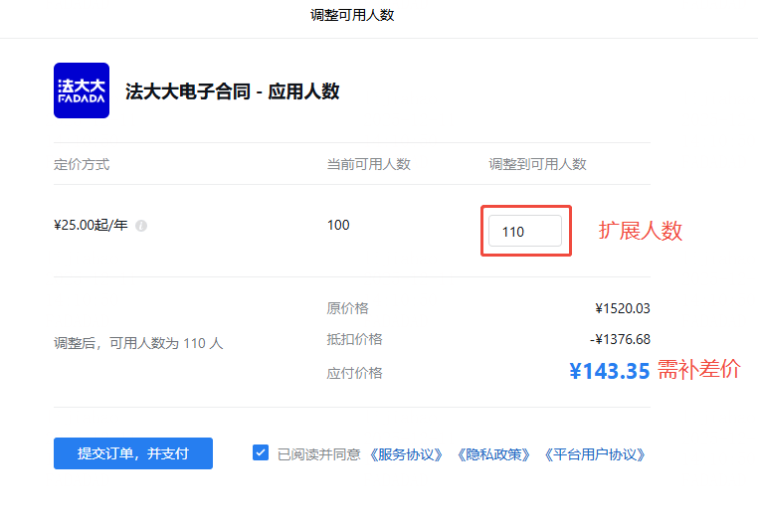This screenshot has height=532, width=758.
Task: Open the 隐私政策 link
Action: tap(493, 454)
